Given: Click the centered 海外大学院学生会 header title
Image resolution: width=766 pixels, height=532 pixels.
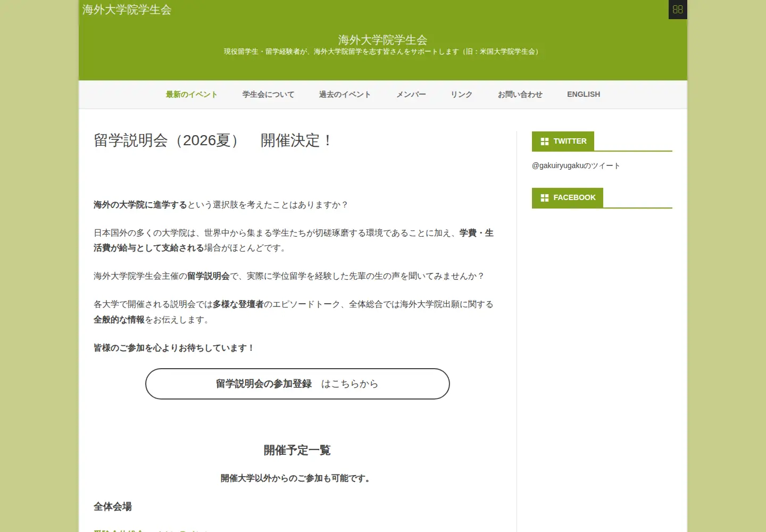Looking at the screenshot, I should (383, 40).
